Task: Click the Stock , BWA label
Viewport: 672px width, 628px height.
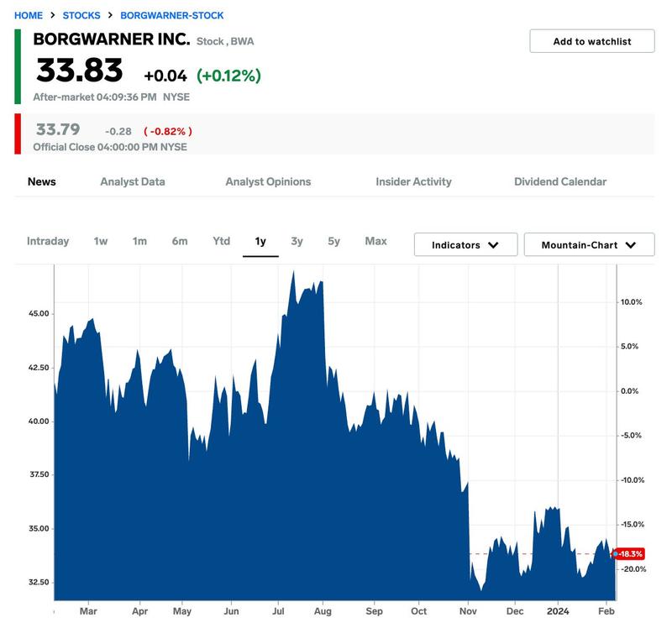Action: click(225, 41)
